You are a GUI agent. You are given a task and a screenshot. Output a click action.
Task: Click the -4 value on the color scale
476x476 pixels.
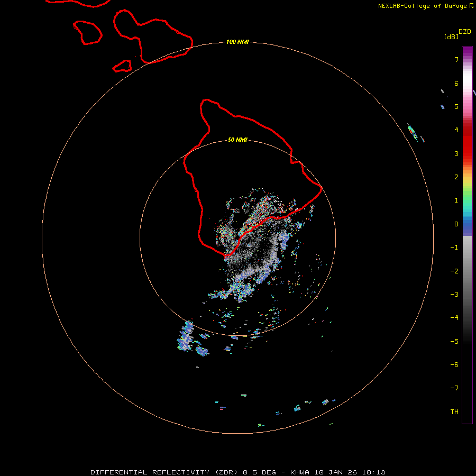tap(454, 318)
